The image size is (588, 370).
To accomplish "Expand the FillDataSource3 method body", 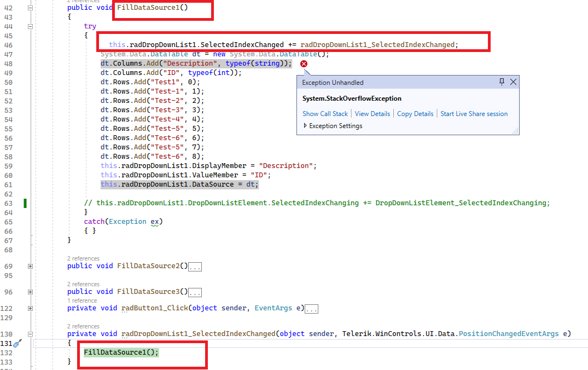I will (30, 291).
